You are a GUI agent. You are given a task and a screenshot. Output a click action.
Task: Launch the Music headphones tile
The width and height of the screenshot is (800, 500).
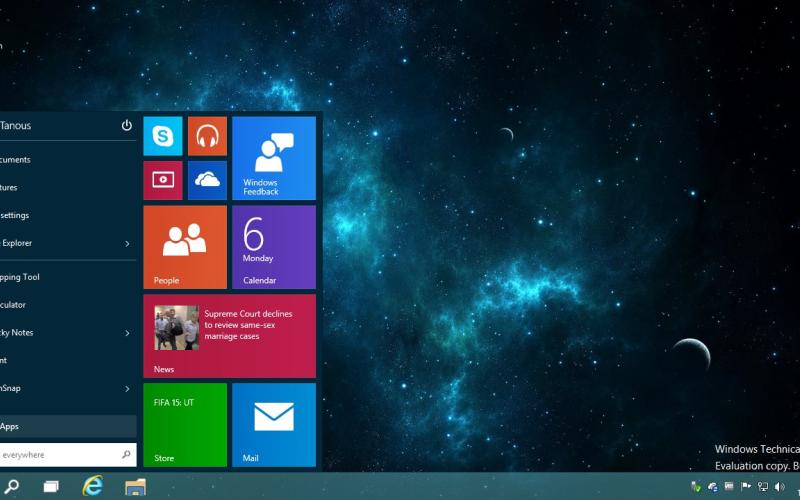click(x=207, y=136)
